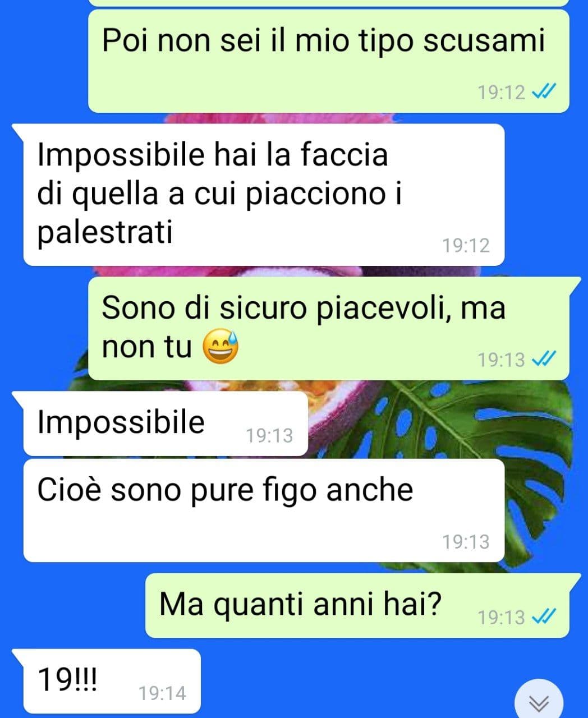Select the 'Sono di sicuro piacevoli, ma non tu' bubble
Image resolution: width=588 pixels, height=718 pixels.
tap(329, 328)
